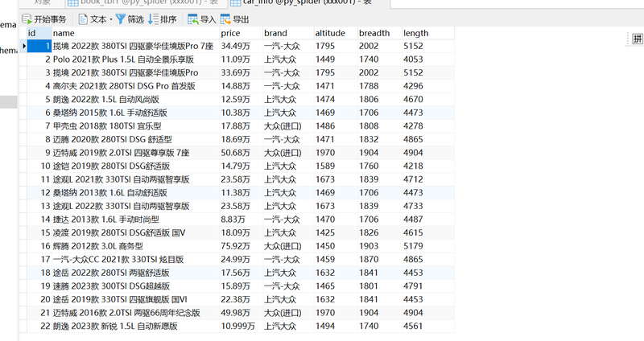Select cell Polo 2021款 Plus 1.5L 自动全景乐享版
Viewport: 644px width, 341px height.
pos(135,60)
